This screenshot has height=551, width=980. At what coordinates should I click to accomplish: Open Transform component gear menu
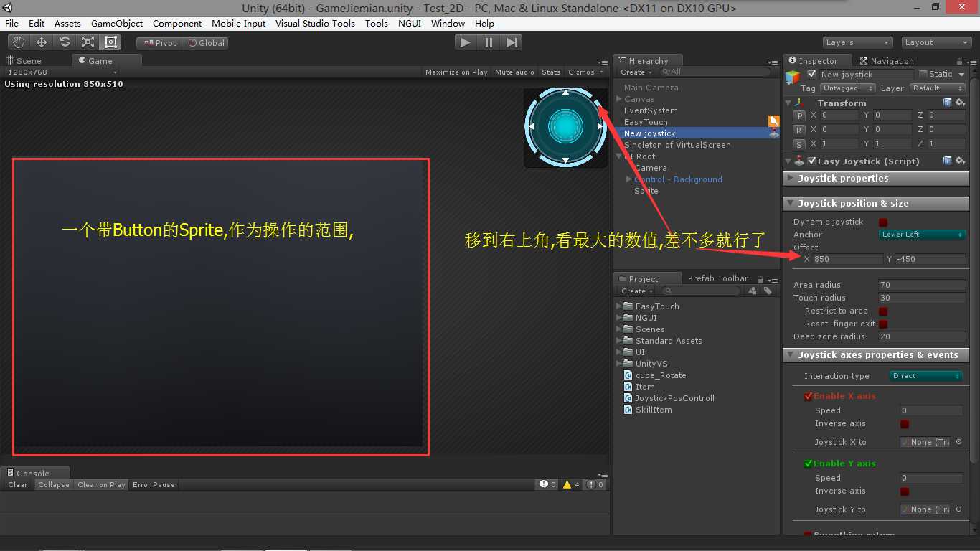(x=960, y=103)
